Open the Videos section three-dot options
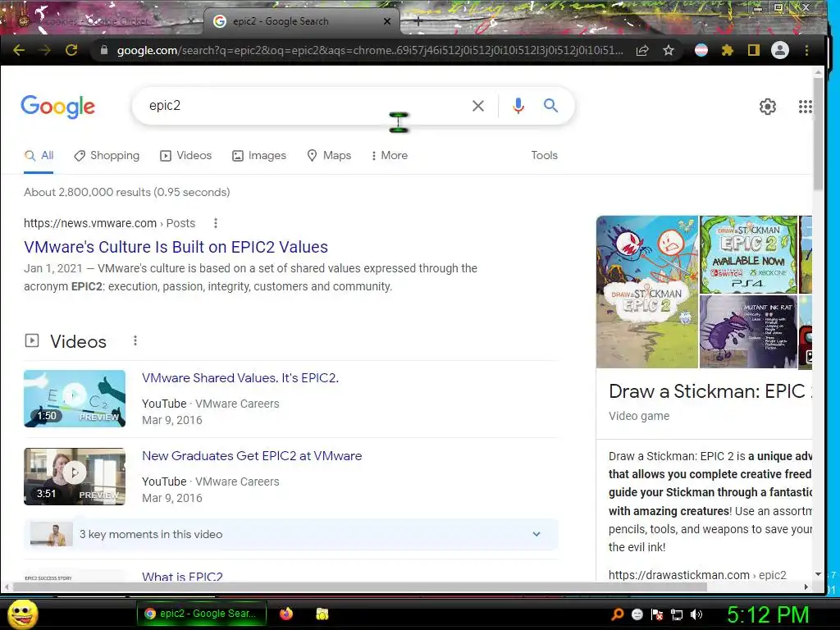The image size is (840, 630). 135,340
